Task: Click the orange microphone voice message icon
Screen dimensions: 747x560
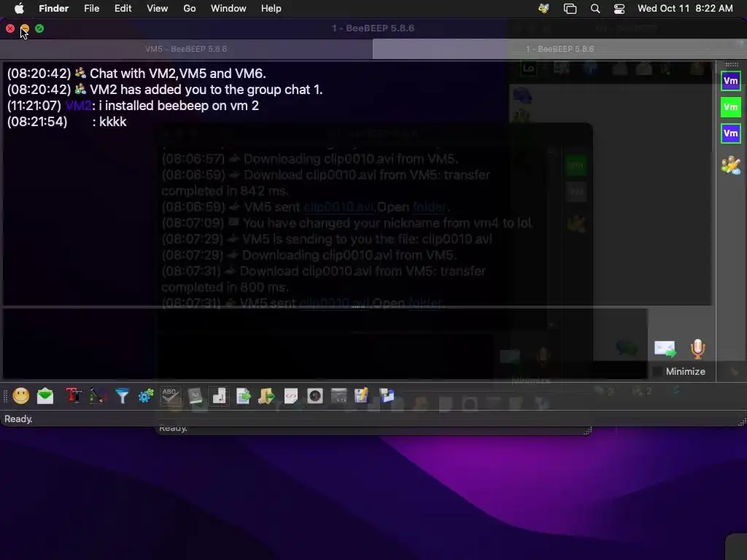Action: point(698,349)
